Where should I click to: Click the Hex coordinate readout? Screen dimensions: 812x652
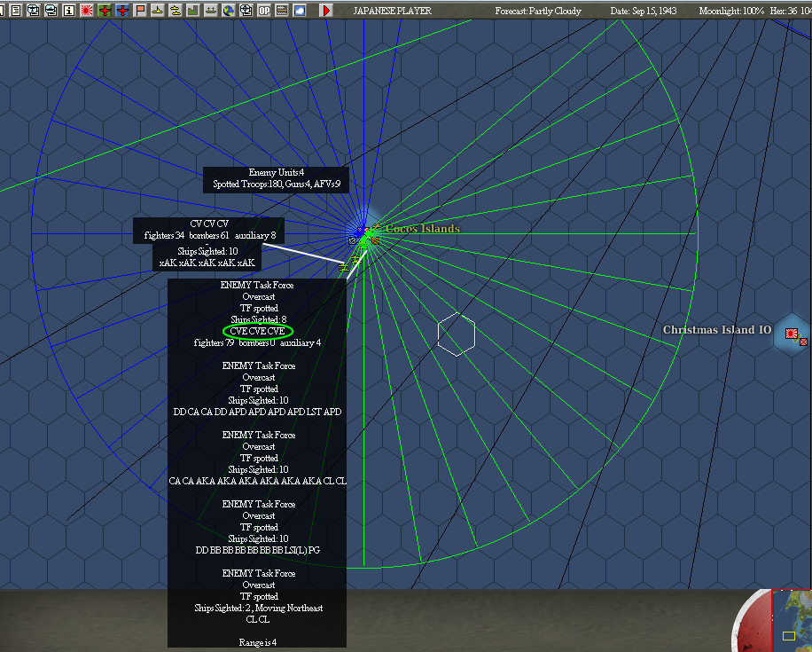[x=791, y=11]
